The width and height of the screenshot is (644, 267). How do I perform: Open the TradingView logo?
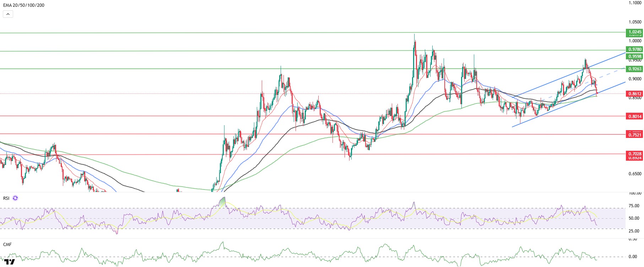pos(10,262)
